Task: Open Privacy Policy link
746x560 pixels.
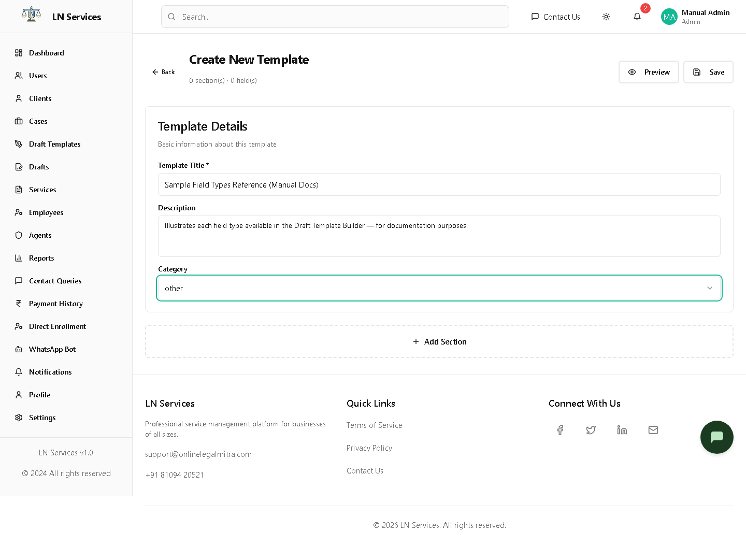Action: [x=369, y=448]
